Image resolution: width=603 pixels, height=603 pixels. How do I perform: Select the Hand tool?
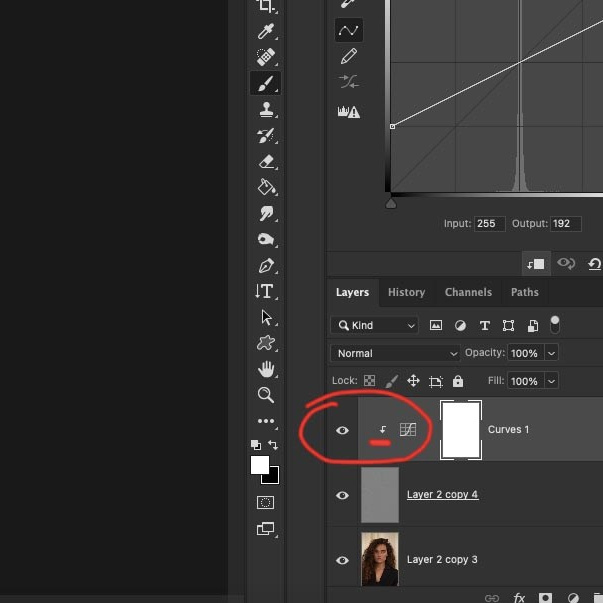[266, 369]
